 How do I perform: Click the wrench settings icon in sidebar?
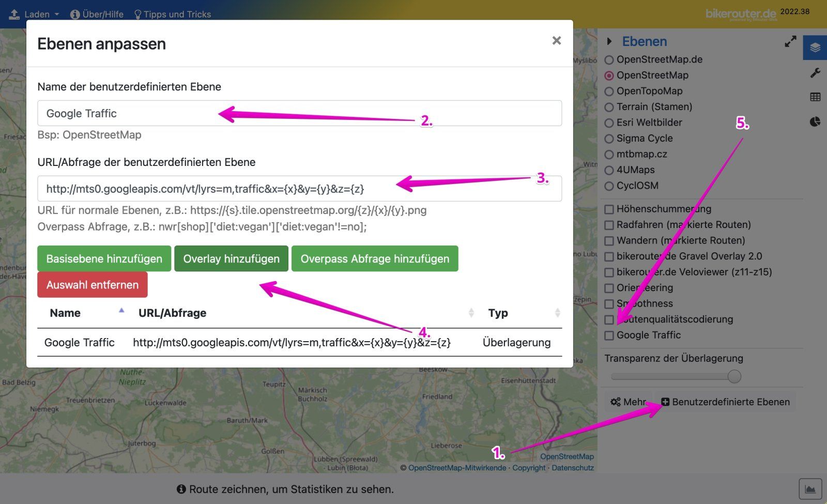pos(815,73)
